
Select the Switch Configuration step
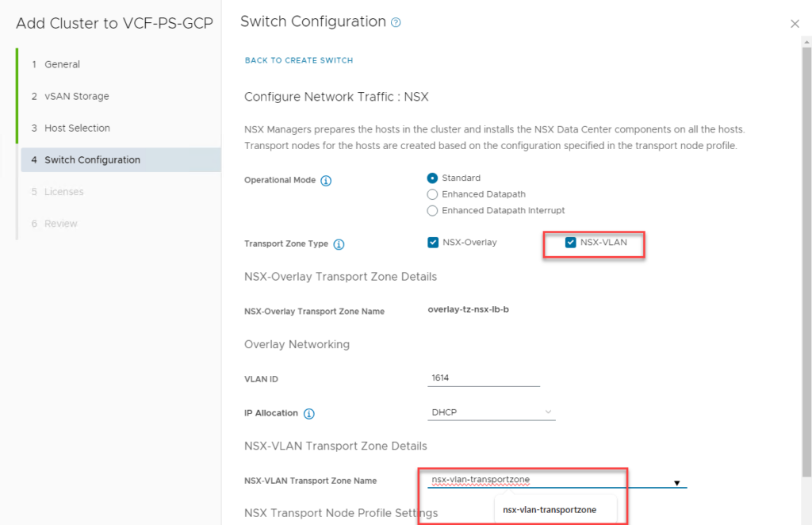(92, 159)
